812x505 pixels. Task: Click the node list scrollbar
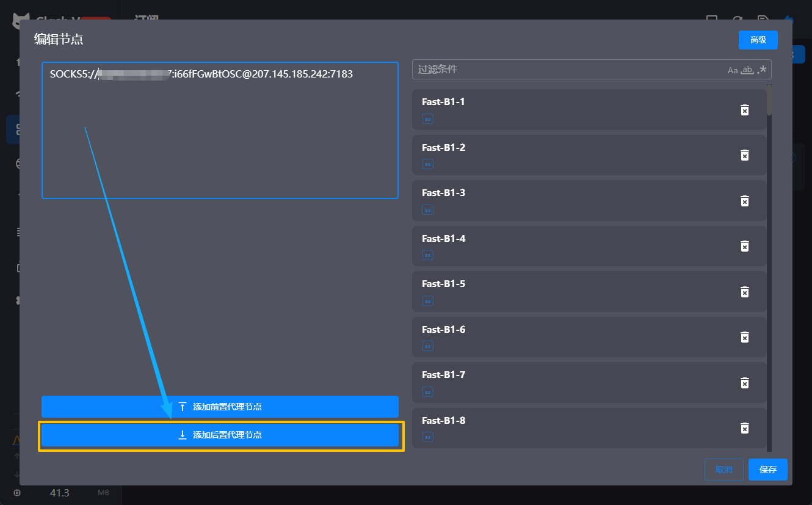(769, 101)
